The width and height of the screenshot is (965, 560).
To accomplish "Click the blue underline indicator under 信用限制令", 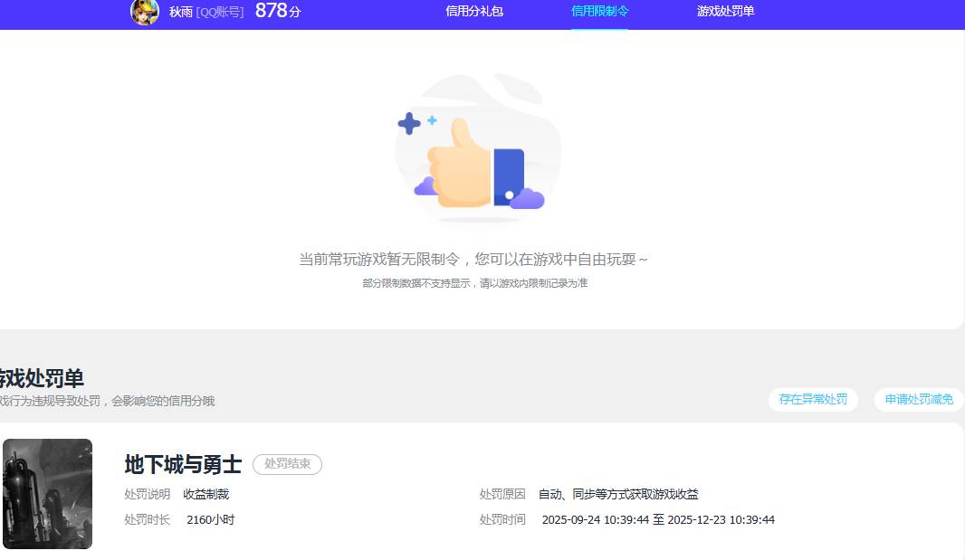I will click(x=600, y=28).
